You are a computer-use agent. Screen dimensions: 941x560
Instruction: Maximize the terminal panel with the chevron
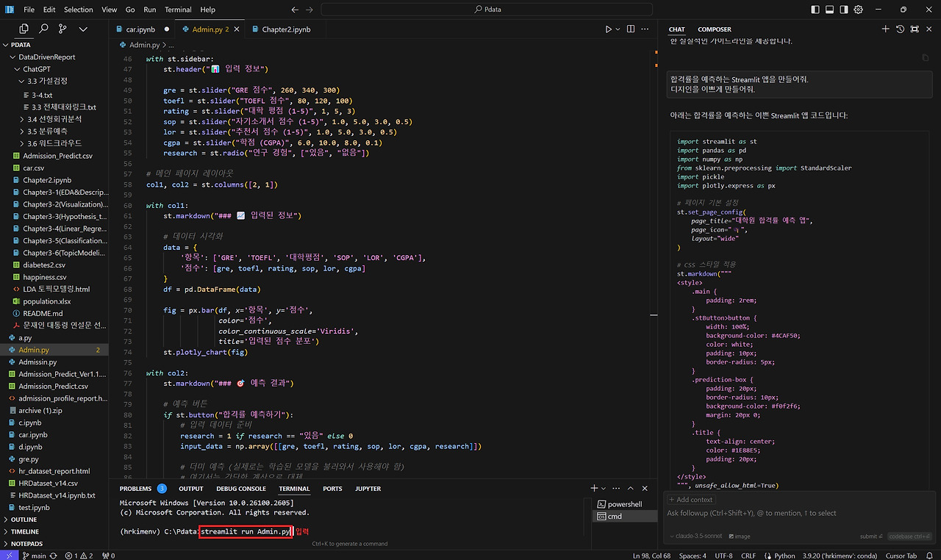click(631, 488)
